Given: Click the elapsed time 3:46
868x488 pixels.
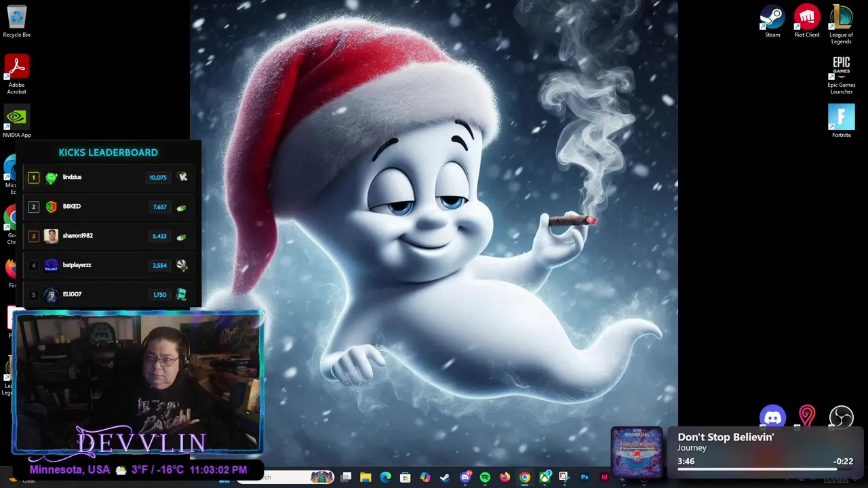Looking at the screenshot, I should [x=686, y=462].
